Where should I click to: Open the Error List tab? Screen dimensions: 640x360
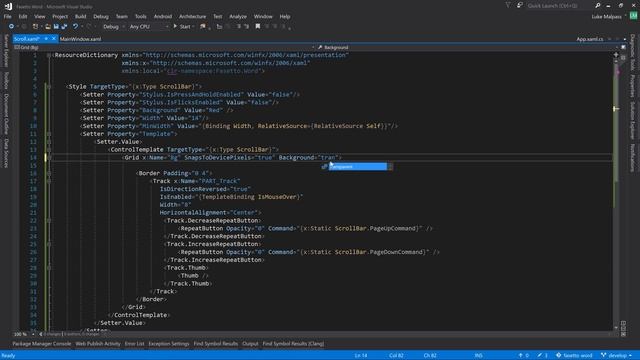(135, 344)
